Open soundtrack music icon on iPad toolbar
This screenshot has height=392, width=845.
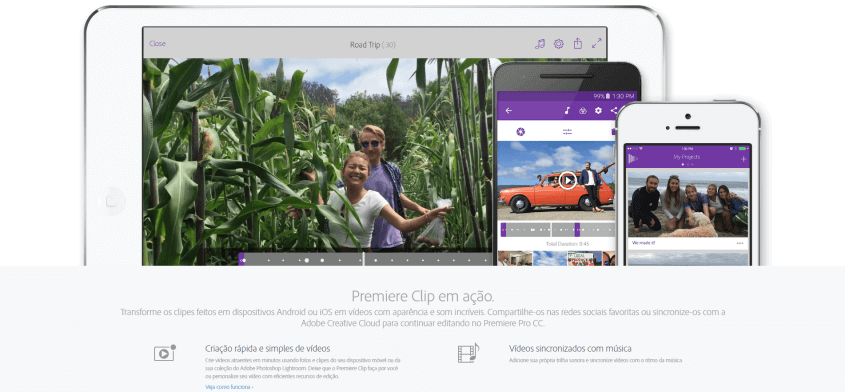[x=539, y=44]
